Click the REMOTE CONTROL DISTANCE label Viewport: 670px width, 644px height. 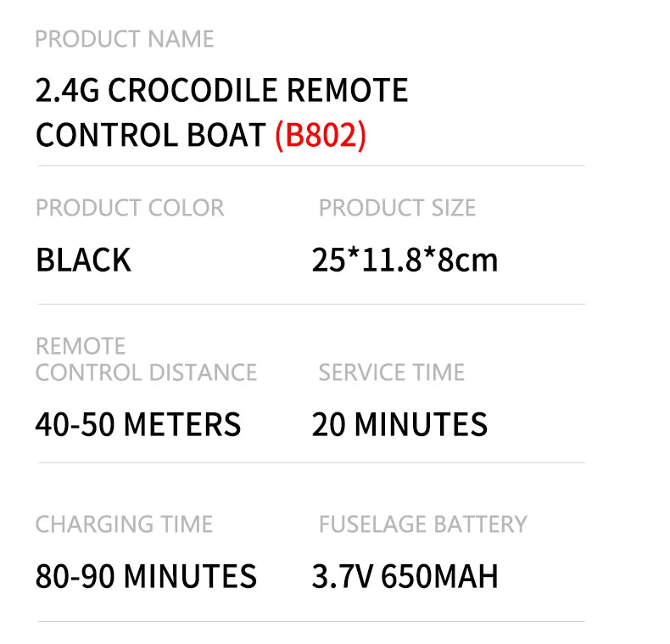pos(146,360)
